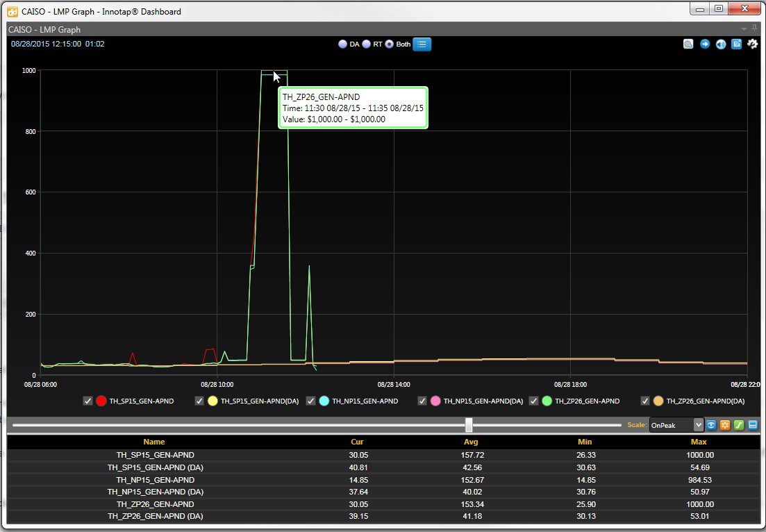Open the gear settings icon
The height and width of the screenshot is (532, 766).
pyautogui.click(x=753, y=44)
